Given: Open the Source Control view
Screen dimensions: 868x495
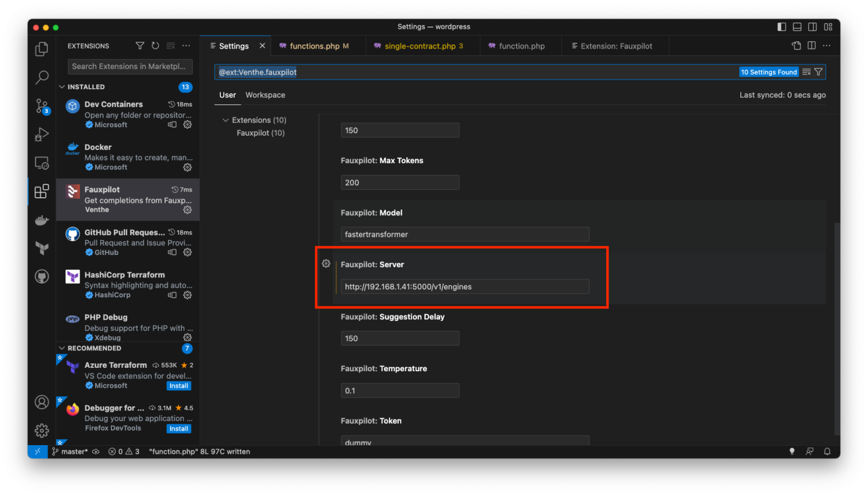Looking at the screenshot, I should tap(41, 106).
